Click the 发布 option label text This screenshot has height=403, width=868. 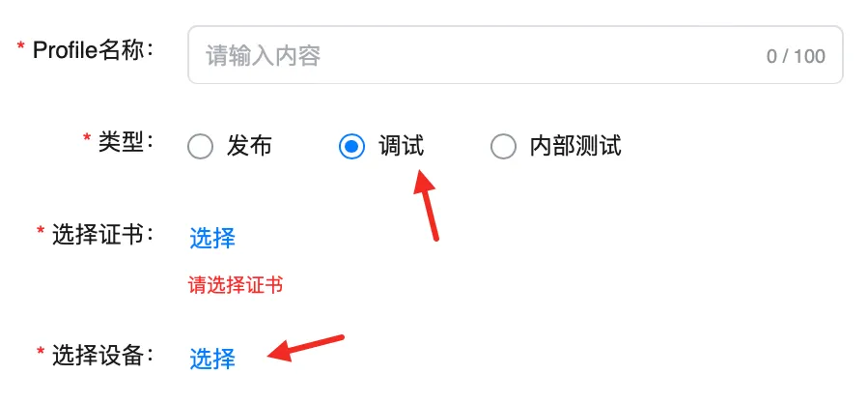click(x=249, y=146)
